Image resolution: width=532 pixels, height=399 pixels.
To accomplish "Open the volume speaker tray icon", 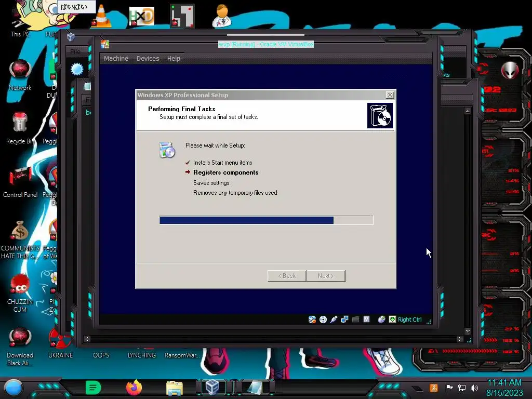I will point(474,388).
